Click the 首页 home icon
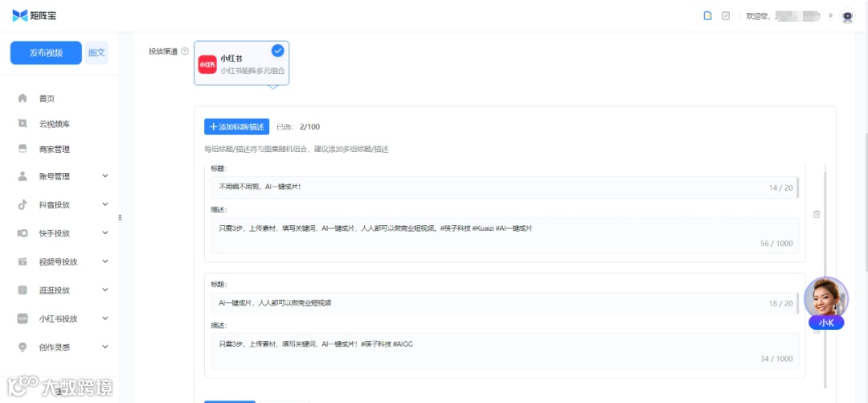The height and width of the screenshot is (403, 868). (x=23, y=98)
